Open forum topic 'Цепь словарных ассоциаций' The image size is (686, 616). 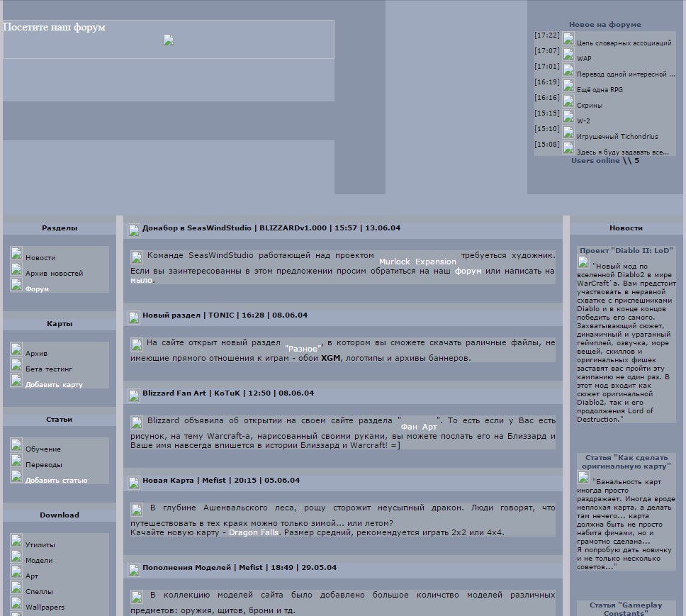624,43
